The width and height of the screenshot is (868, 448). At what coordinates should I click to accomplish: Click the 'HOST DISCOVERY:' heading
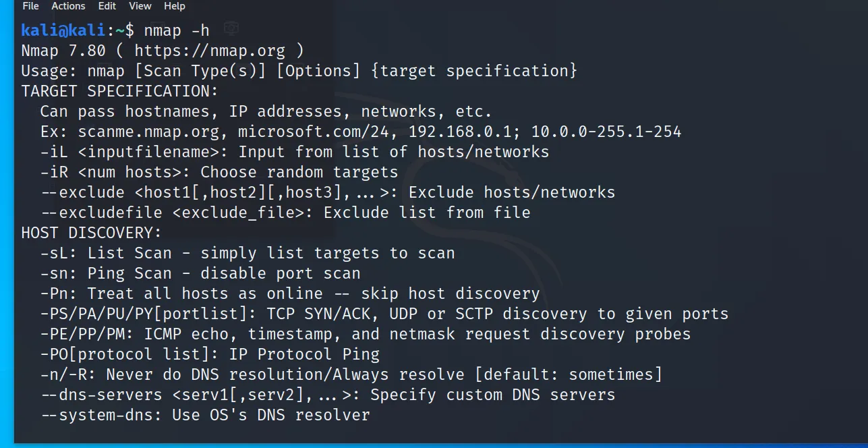(x=92, y=233)
